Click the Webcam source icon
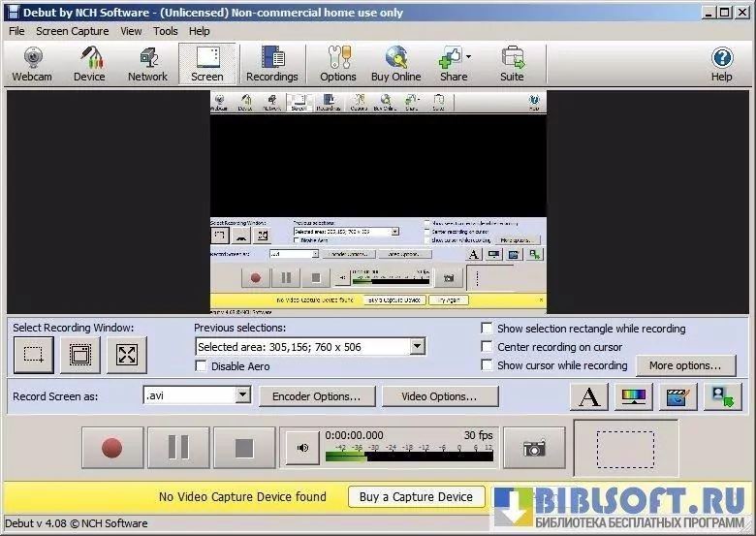Viewport: 756px width, 536px height. [x=31, y=64]
